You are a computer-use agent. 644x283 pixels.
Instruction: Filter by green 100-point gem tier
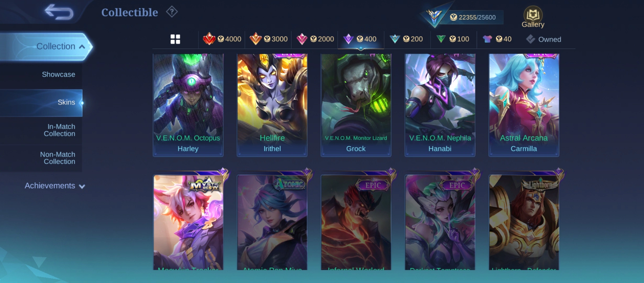pyautogui.click(x=453, y=39)
